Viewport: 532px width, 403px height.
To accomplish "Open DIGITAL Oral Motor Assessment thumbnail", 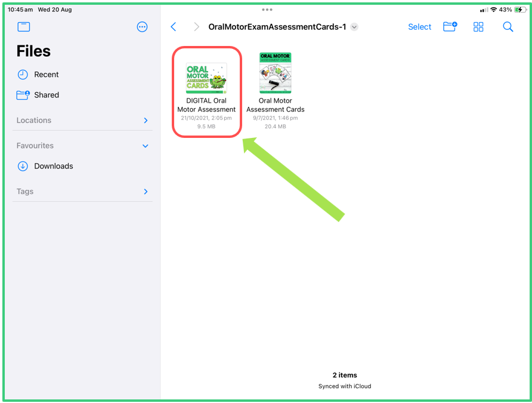I will [206, 78].
